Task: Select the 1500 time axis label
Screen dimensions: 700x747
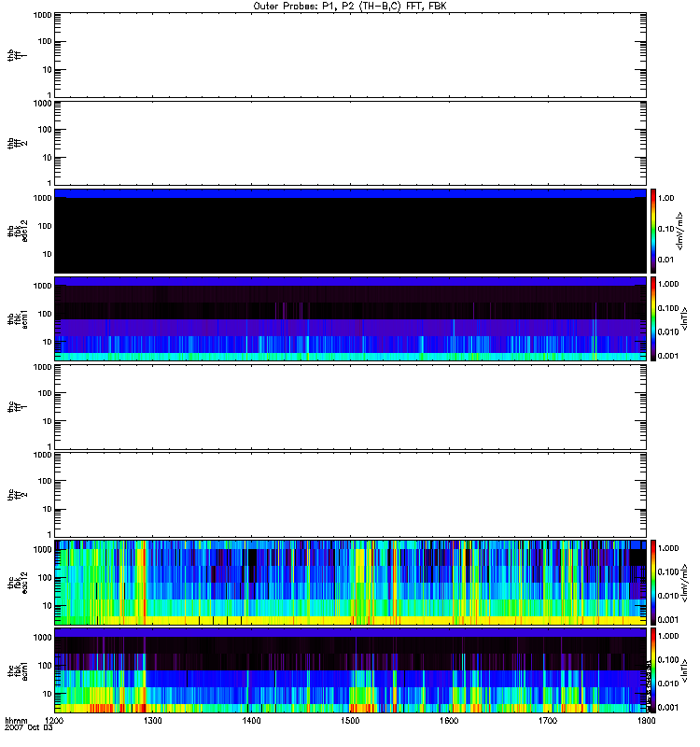Action: click(350, 721)
